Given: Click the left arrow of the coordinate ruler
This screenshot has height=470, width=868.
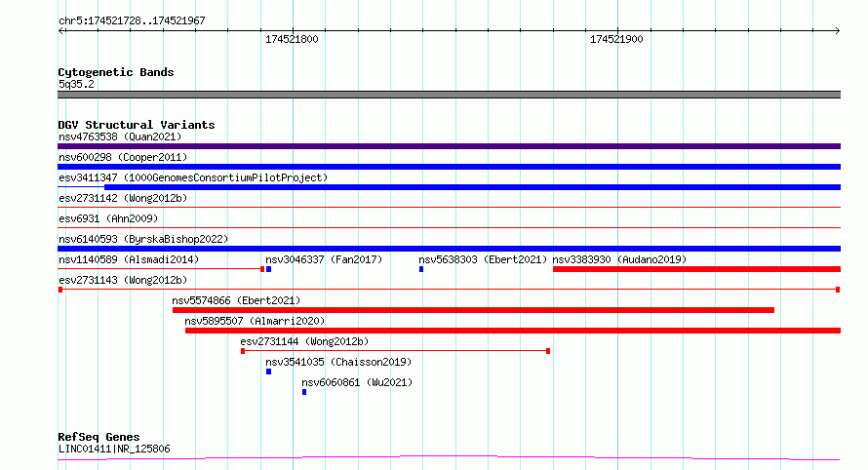Looking at the screenshot, I should [61, 31].
